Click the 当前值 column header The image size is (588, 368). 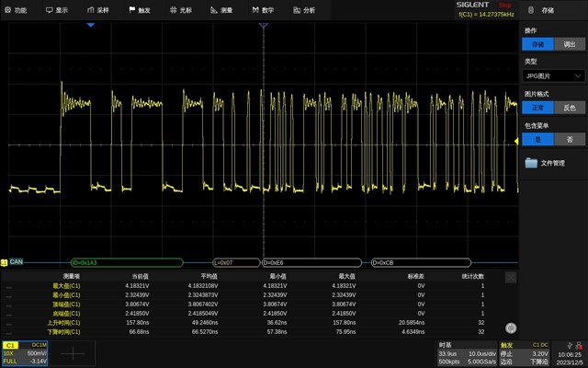(x=140, y=276)
